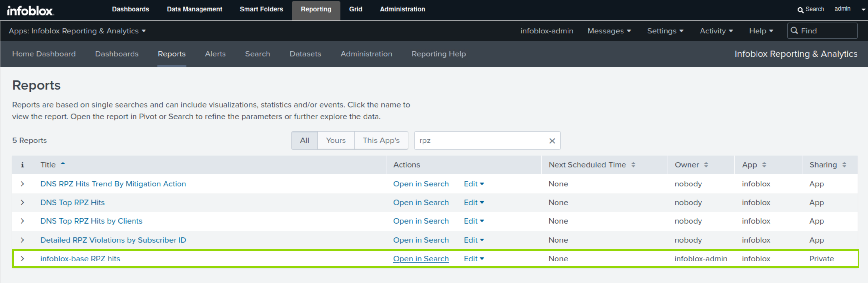Click the info column header icon

click(22, 165)
